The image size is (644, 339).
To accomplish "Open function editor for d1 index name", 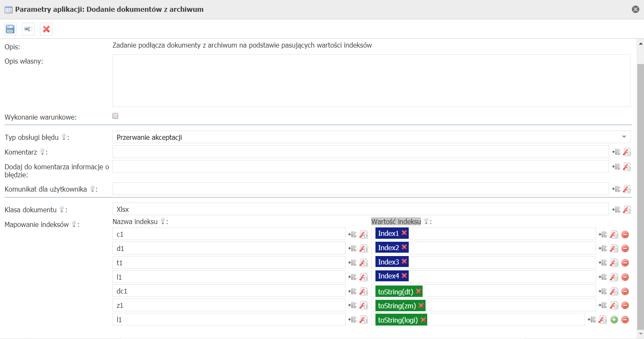I will [364, 248].
